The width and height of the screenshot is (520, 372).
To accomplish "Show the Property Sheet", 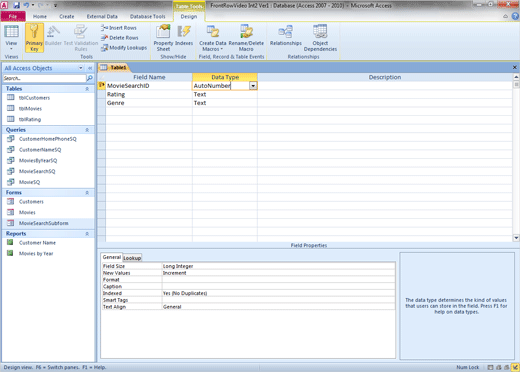I will pos(163,38).
